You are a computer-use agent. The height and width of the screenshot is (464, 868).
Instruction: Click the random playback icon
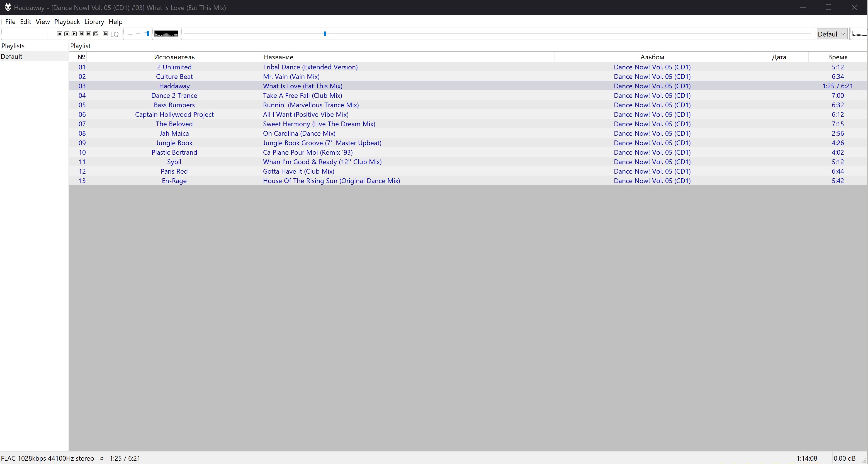coord(96,34)
